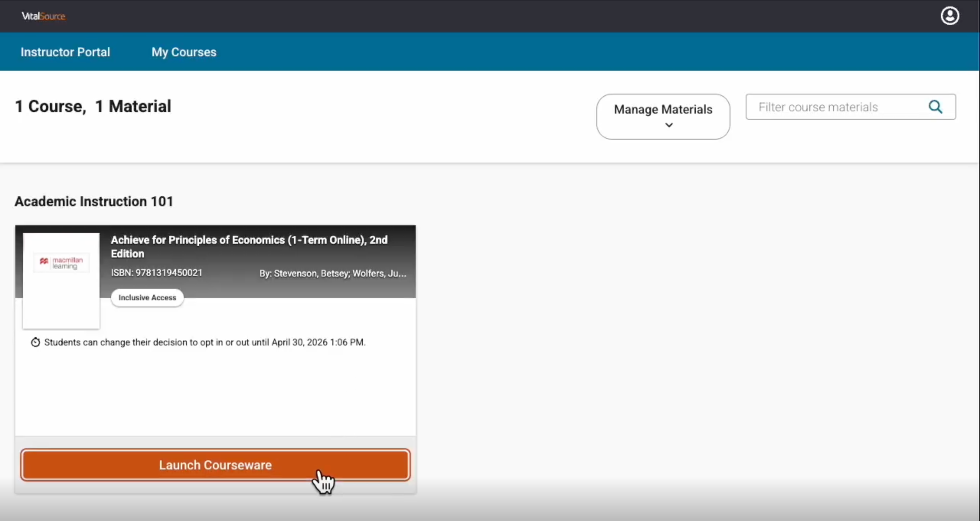Click the authors line Stevenson, Betsey; Wolfers
Image resolution: width=980 pixels, height=521 pixels.
click(333, 273)
